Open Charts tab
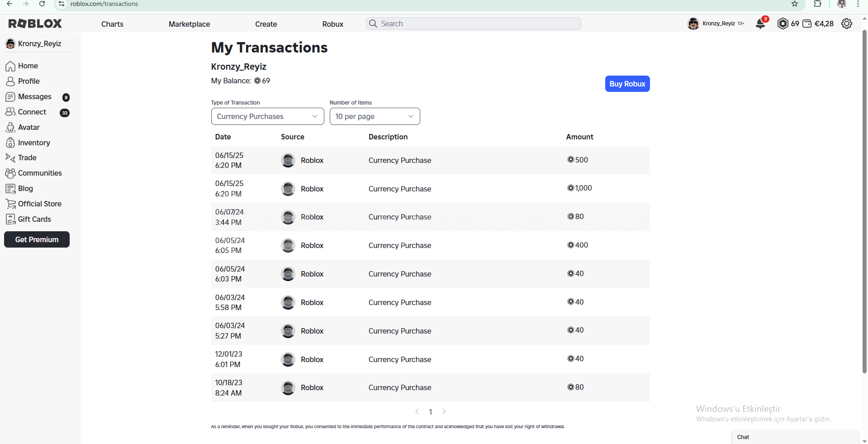This screenshot has height=444, width=868. pos(112,24)
